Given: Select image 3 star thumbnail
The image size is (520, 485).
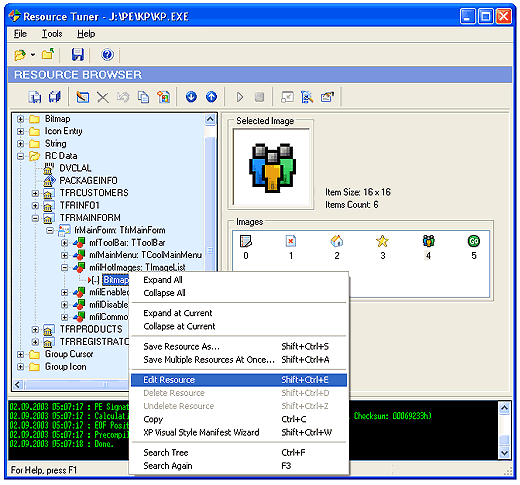Looking at the screenshot, I should 382,241.
